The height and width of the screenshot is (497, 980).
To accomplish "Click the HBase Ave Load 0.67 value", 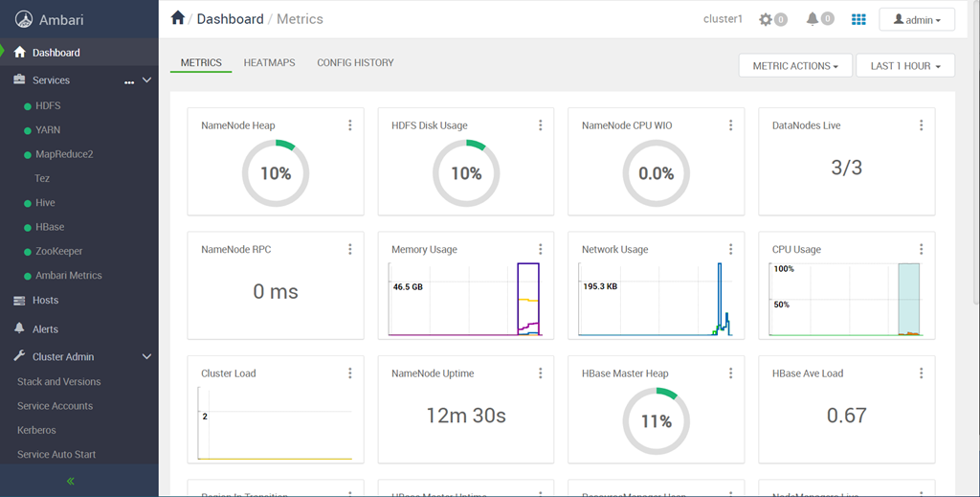I will [846, 415].
